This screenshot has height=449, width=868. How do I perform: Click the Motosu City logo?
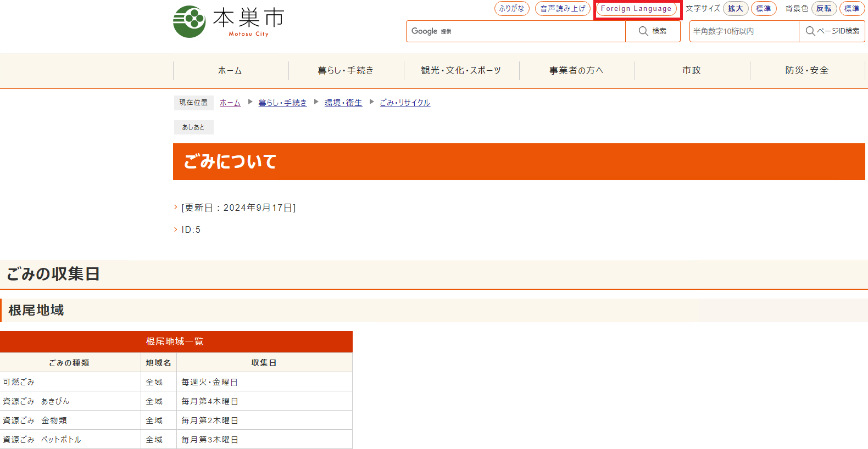[229, 21]
